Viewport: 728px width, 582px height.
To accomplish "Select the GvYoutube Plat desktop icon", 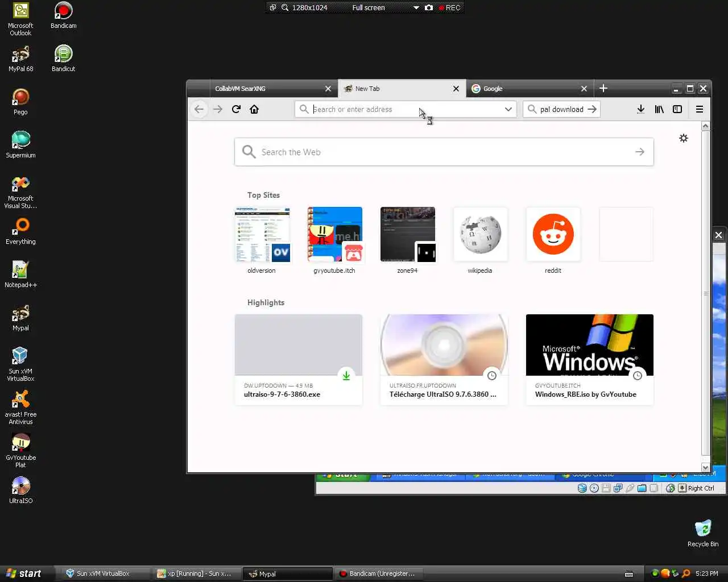I will point(20,451).
